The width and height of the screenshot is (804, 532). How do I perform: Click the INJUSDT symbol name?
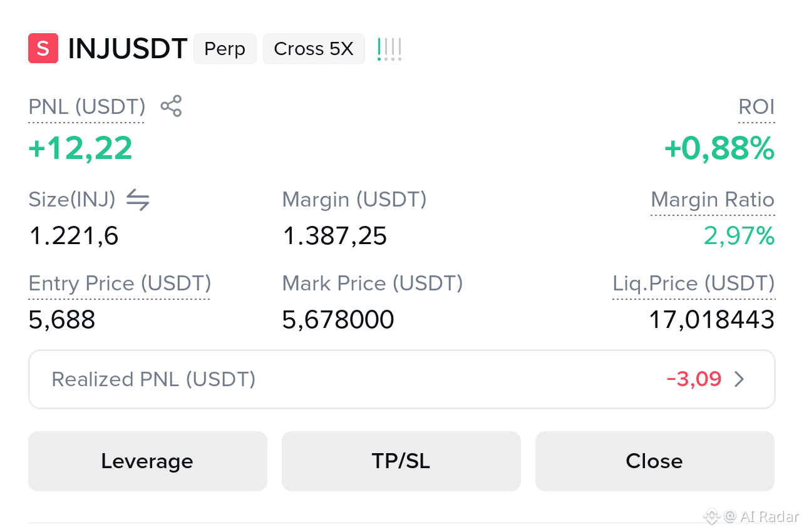click(x=128, y=49)
